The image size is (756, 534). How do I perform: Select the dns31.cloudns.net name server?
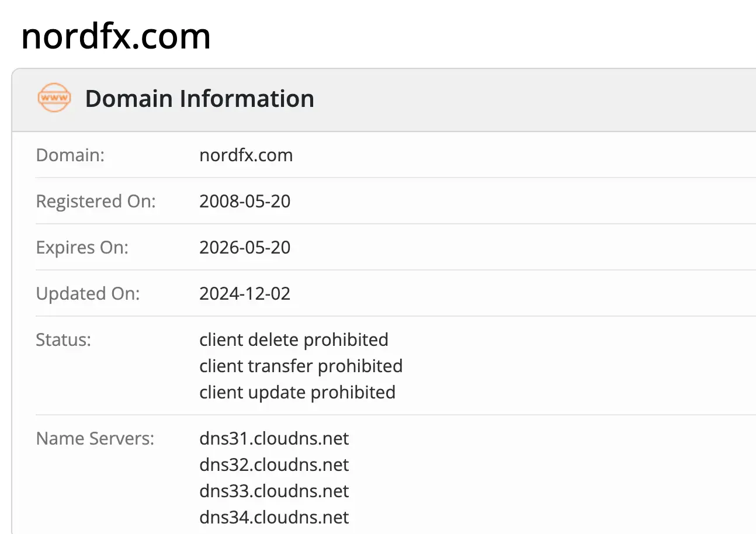(274, 439)
